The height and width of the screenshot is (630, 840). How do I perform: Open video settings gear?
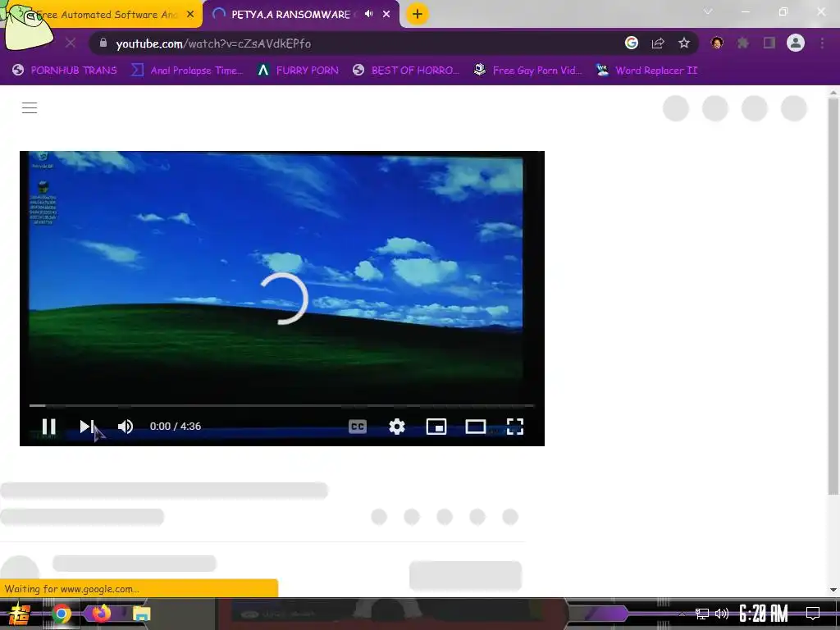pyautogui.click(x=397, y=427)
